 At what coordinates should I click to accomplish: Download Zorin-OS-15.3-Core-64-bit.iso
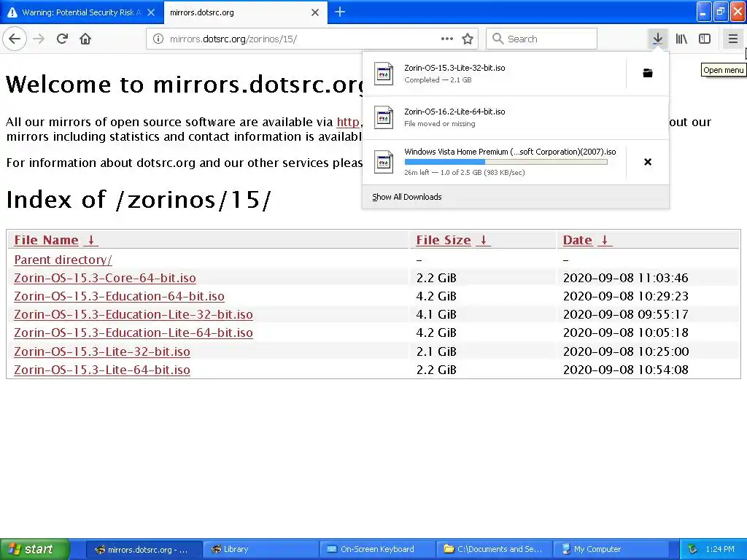[x=105, y=278]
